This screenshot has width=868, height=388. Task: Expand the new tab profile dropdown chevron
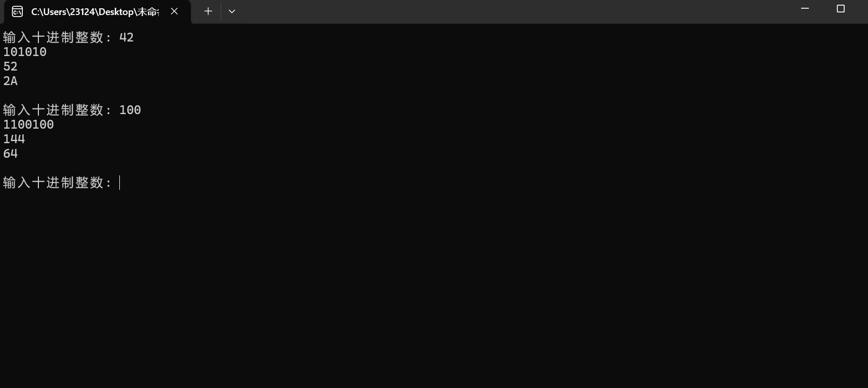pyautogui.click(x=232, y=11)
